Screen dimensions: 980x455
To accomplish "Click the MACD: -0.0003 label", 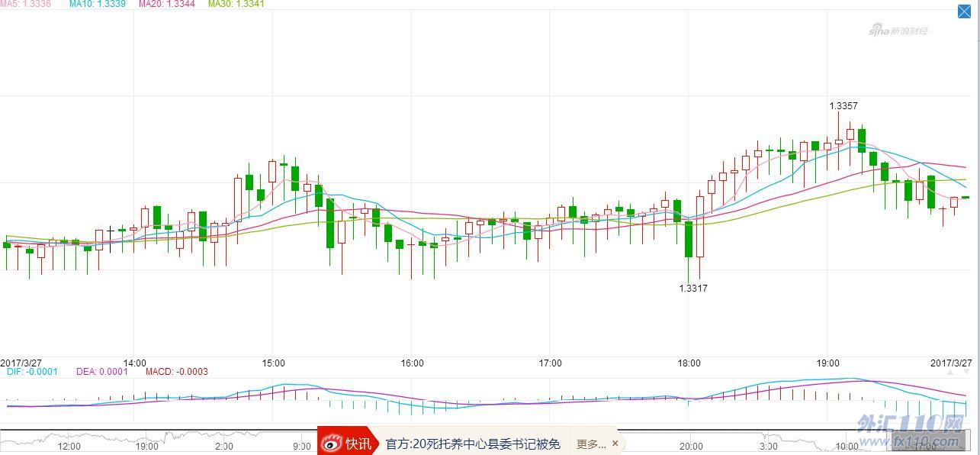I will click(176, 372).
